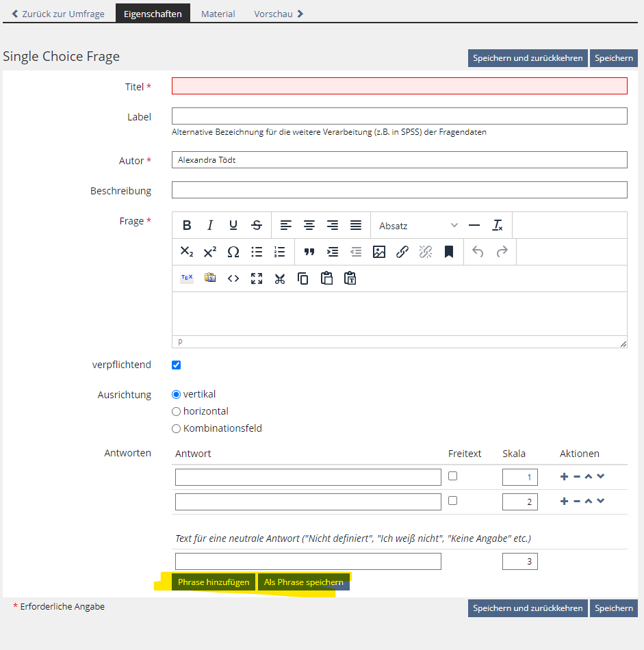Select Kombinationsfeld orientation
Viewport: 644px width, 650px height.
click(177, 428)
